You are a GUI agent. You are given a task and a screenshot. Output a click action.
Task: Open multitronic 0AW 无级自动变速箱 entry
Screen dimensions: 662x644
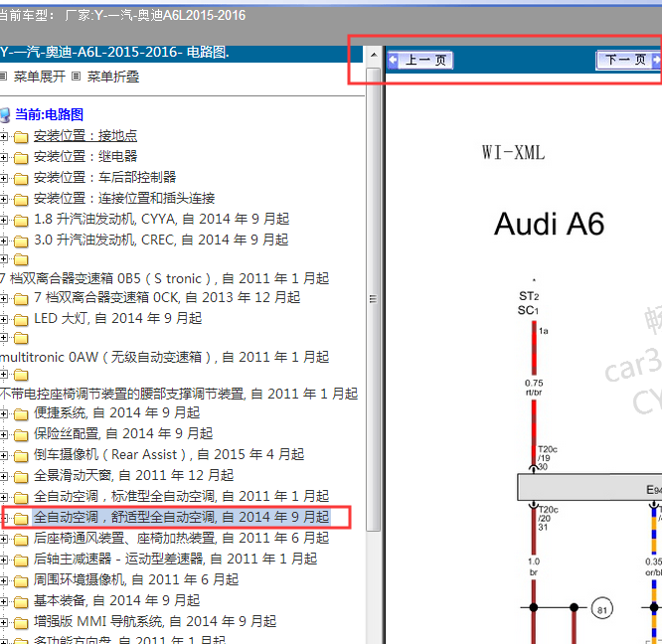tap(165, 357)
